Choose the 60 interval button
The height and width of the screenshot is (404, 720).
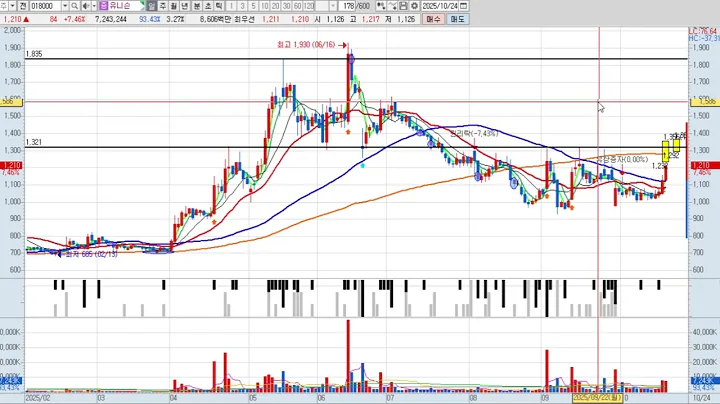tap(298, 6)
